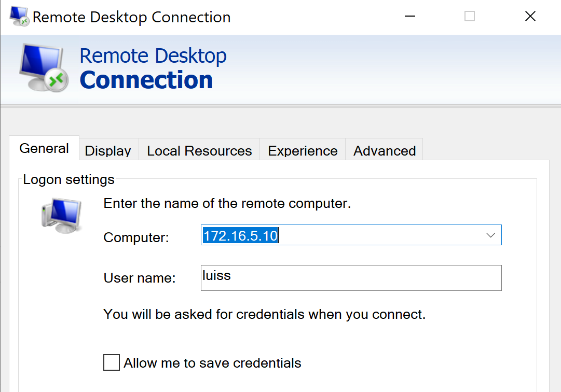Click the Remote Desktop title bar icon
The image size is (561, 392).
19,17
